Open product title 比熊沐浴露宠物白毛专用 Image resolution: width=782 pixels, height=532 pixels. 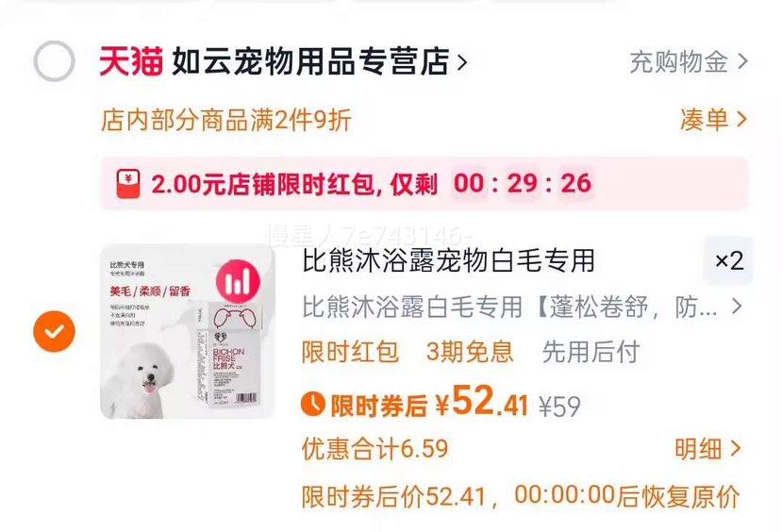coord(448,260)
